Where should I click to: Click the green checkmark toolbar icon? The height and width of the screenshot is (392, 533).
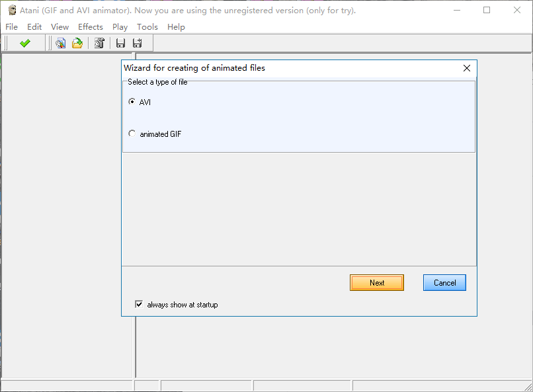pyautogui.click(x=25, y=43)
